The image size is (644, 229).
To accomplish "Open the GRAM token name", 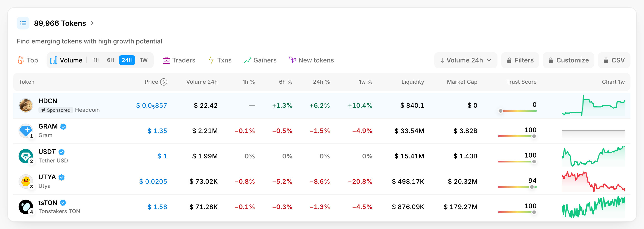I will tap(48, 126).
